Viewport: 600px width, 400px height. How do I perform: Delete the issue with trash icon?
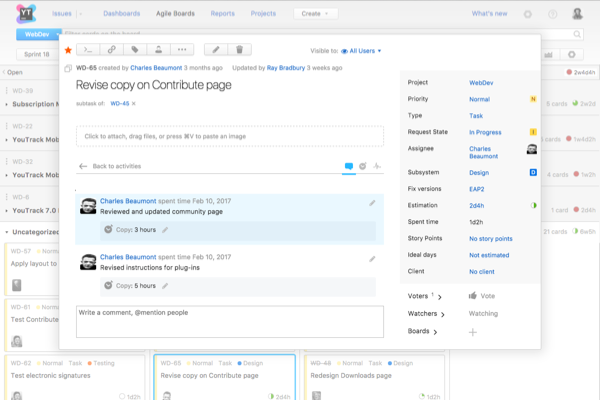[238, 49]
